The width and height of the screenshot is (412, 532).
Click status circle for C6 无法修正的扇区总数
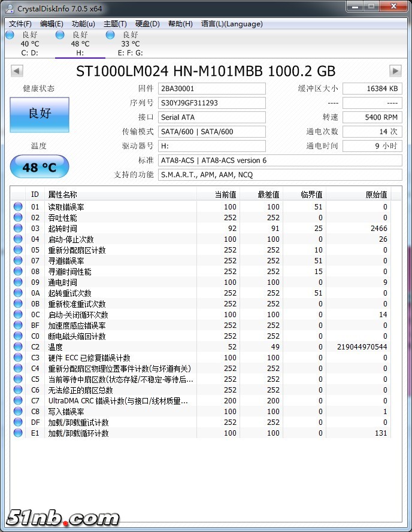[x=18, y=390]
